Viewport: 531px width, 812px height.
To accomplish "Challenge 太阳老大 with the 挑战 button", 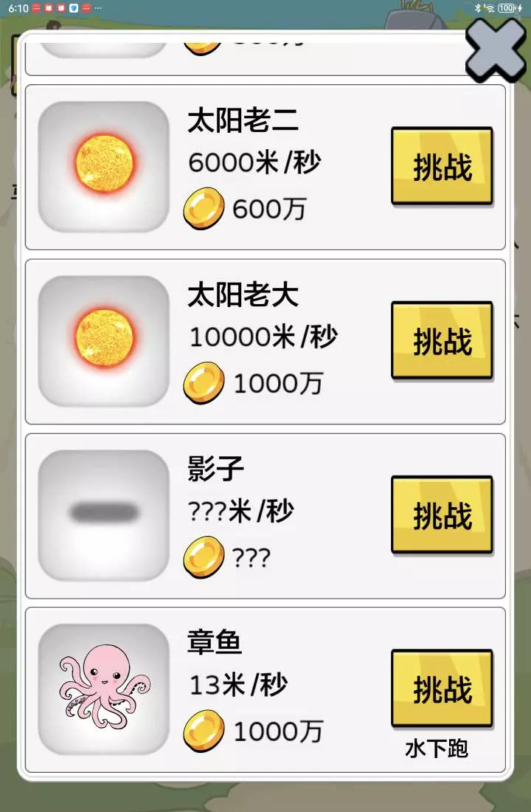I will tap(442, 341).
